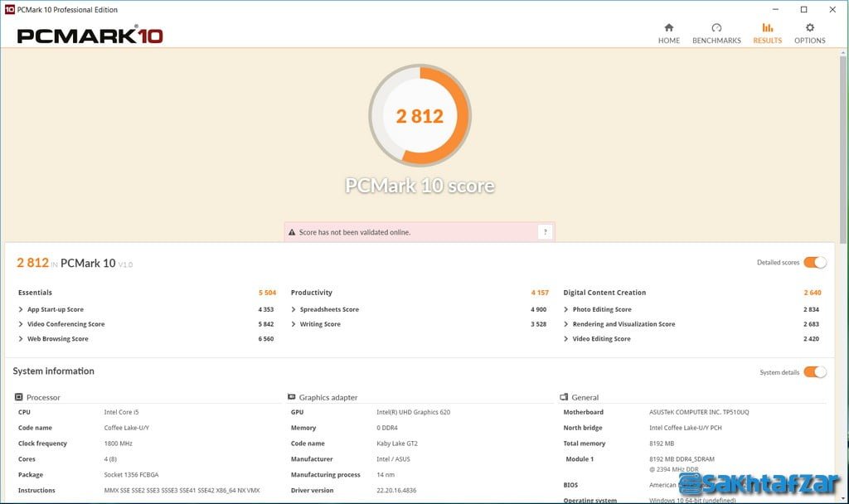The image size is (849, 504).
Task: Click the circular 2 812 score gauge
Action: pyautogui.click(x=420, y=116)
